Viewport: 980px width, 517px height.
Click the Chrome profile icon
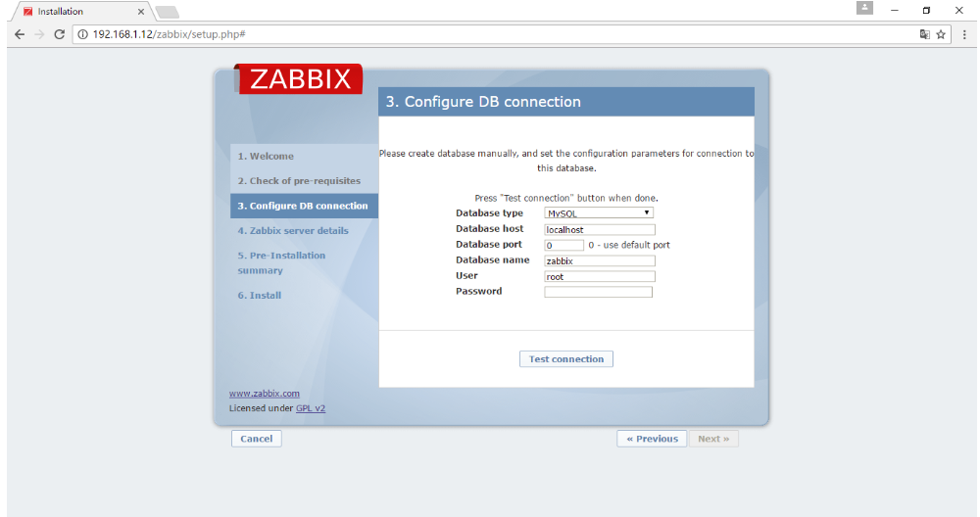pyautogui.click(x=864, y=8)
